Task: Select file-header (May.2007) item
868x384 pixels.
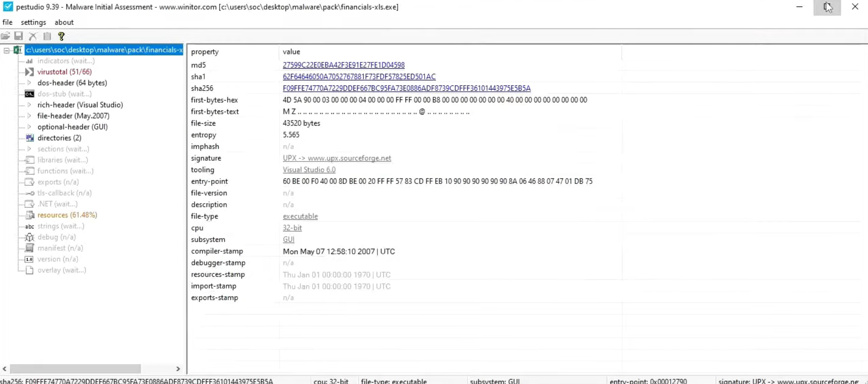Action: (73, 116)
